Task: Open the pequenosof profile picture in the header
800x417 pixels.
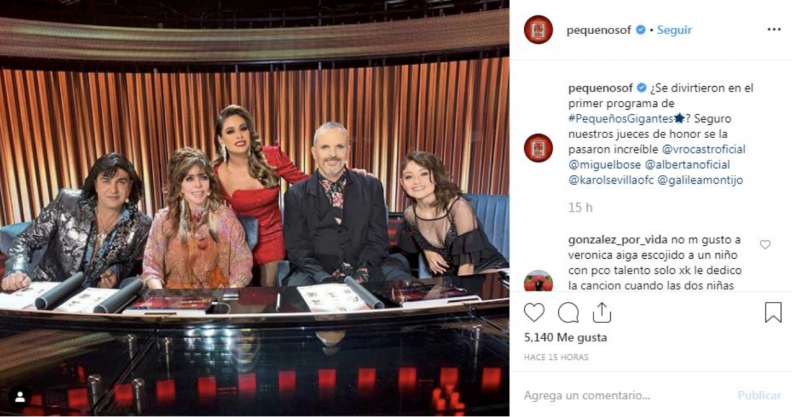Action: [538, 30]
